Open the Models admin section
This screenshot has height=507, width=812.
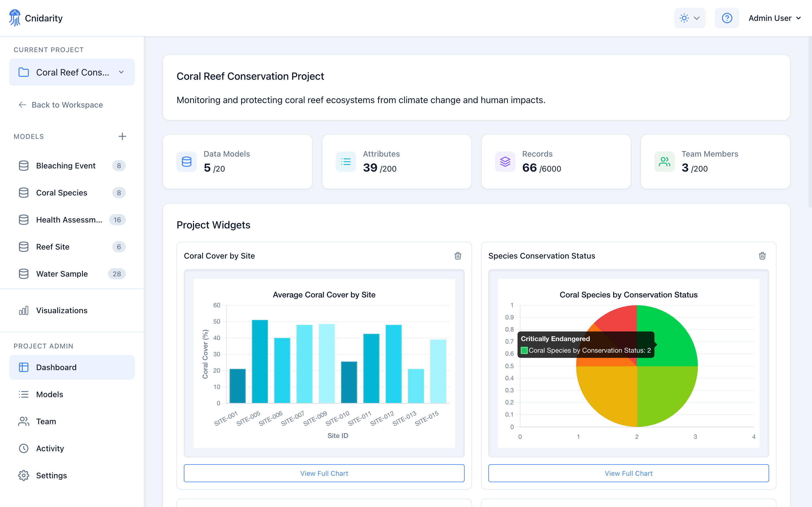click(x=50, y=394)
